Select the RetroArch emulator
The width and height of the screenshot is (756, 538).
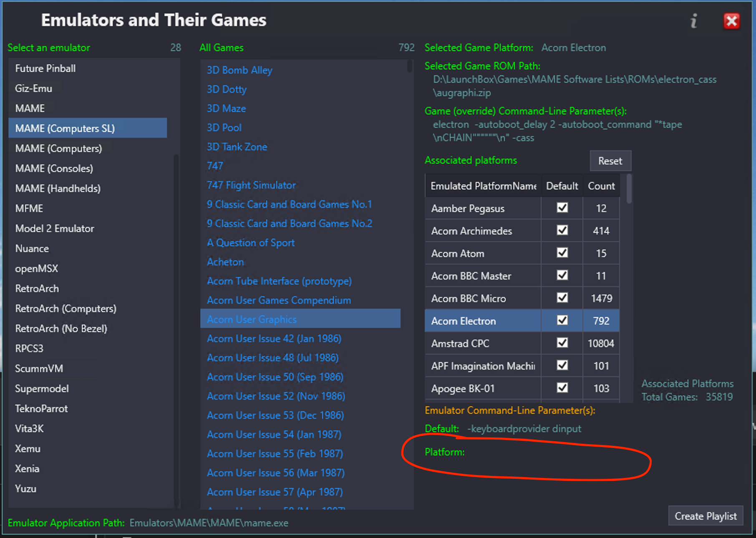tap(37, 289)
